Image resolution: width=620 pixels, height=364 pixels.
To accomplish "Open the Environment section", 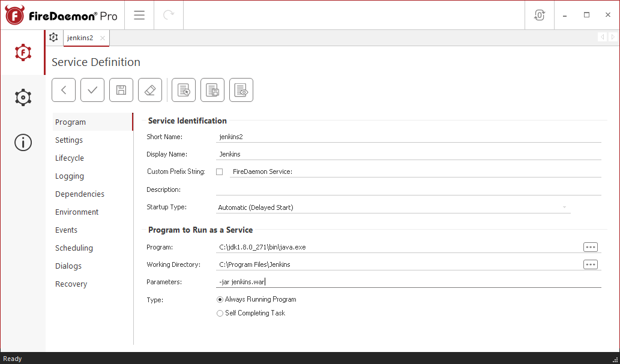I will [93, 212].
